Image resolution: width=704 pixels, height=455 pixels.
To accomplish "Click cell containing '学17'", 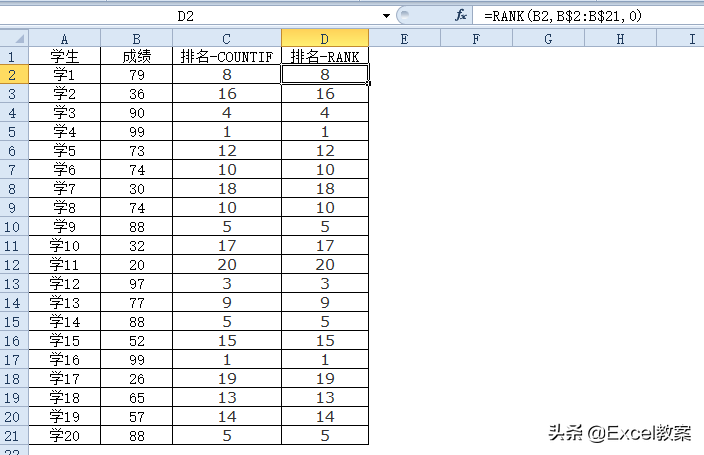I will pos(65,379).
